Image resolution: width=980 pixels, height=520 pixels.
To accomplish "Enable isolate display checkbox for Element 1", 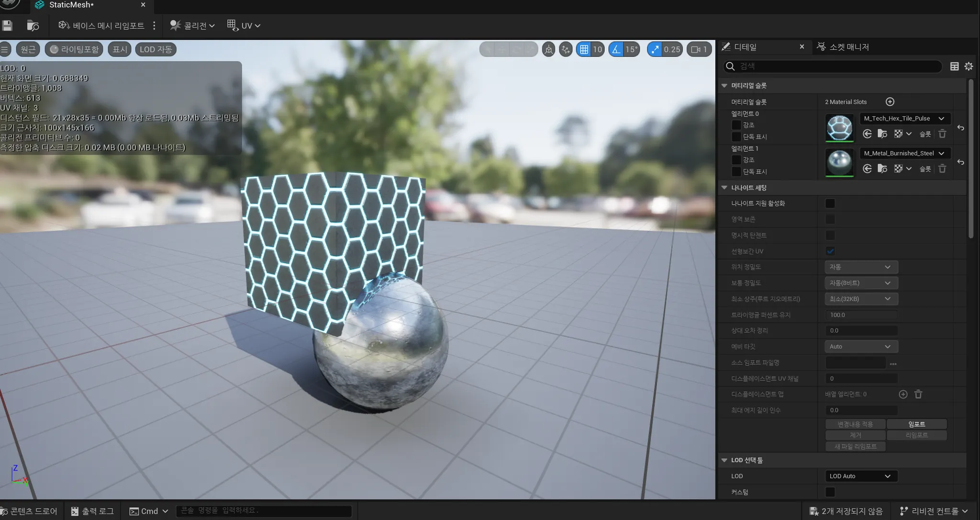I will [x=736, y=171].
